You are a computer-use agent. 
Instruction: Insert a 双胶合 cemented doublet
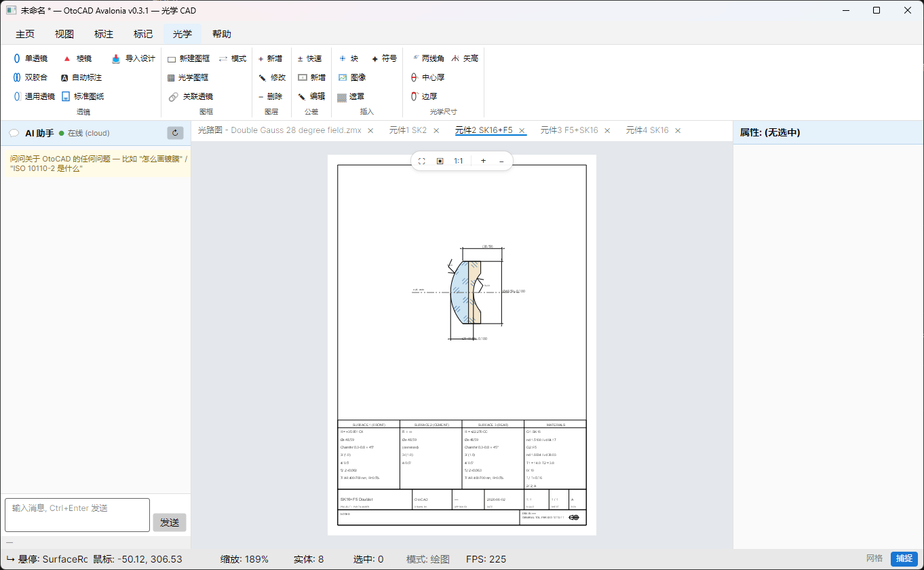tap(30, 77)
